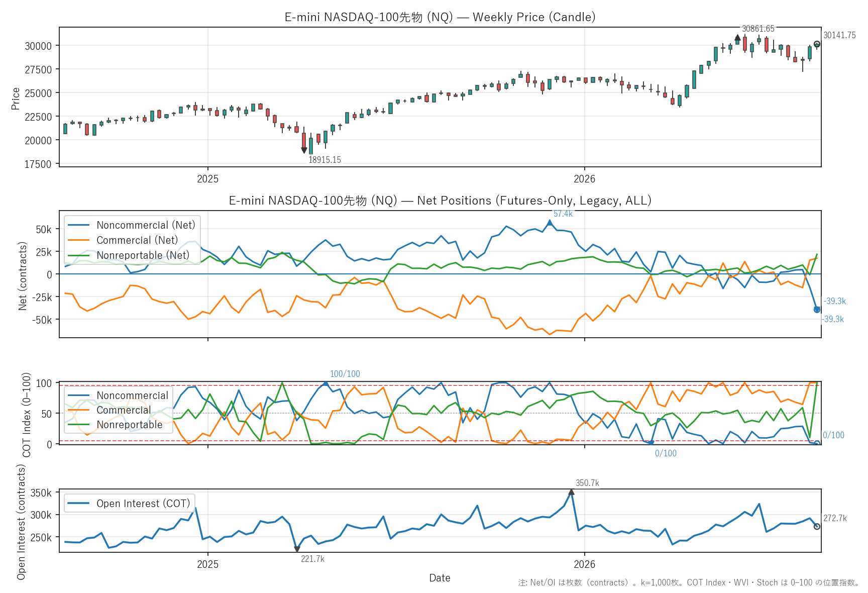Click the triangle marker at the 57.4k peak

click(550, 222)
